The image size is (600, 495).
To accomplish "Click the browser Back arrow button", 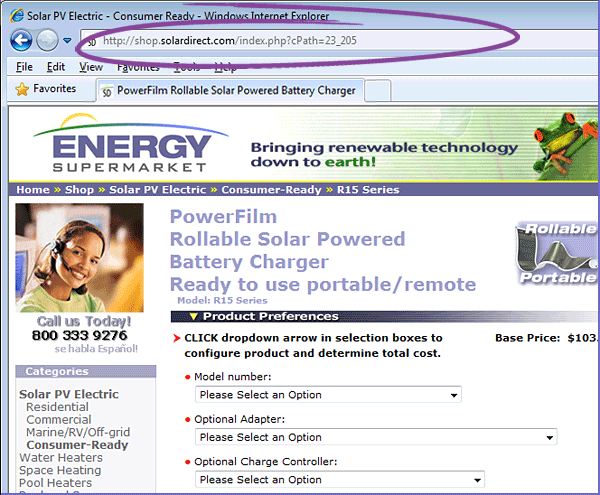I will pos(21,40).
